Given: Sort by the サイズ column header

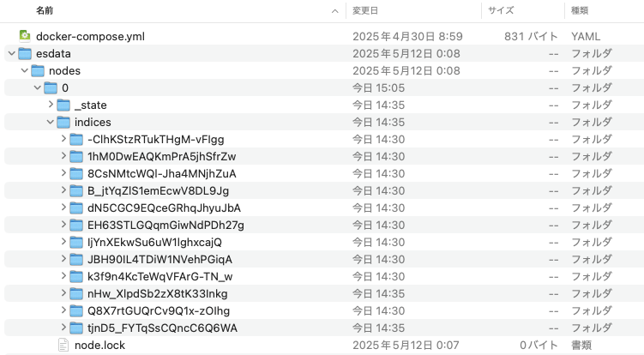Looking at the screenshot, I should (x=501, y=10).
